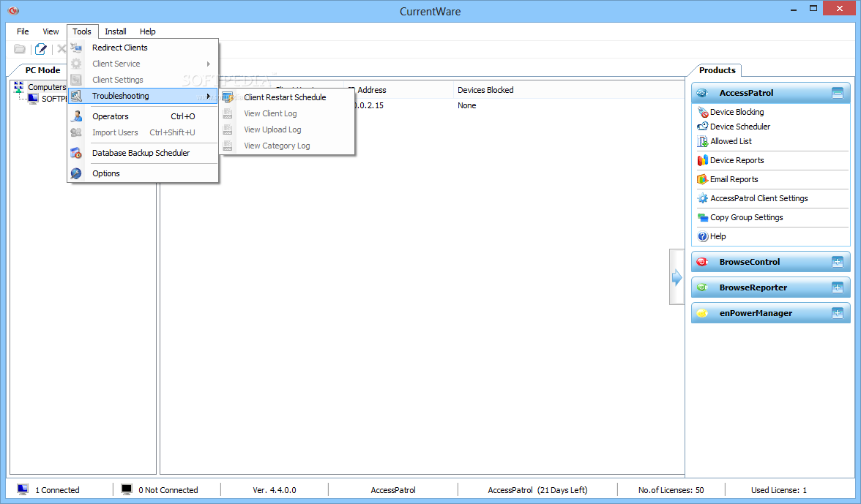Open the Help menu in menu bar
The height and width of the screenshot is (504, 861).
[147, 31]
